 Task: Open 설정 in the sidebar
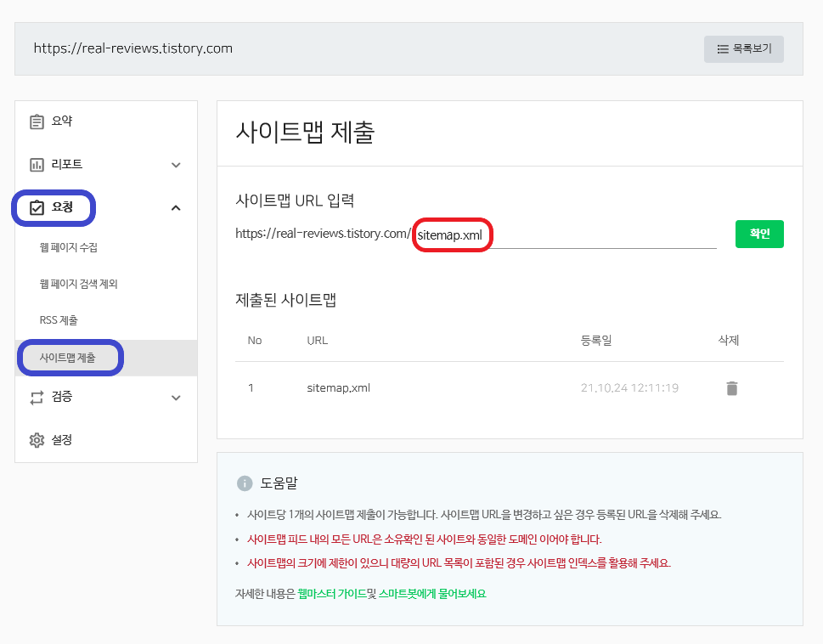coord(61,440)
